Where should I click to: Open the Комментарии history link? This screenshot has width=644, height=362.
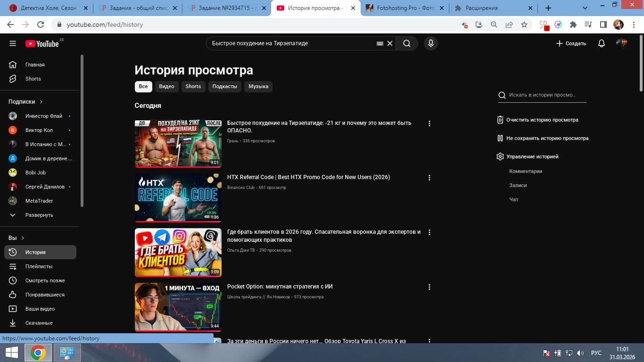click(526, 171)
